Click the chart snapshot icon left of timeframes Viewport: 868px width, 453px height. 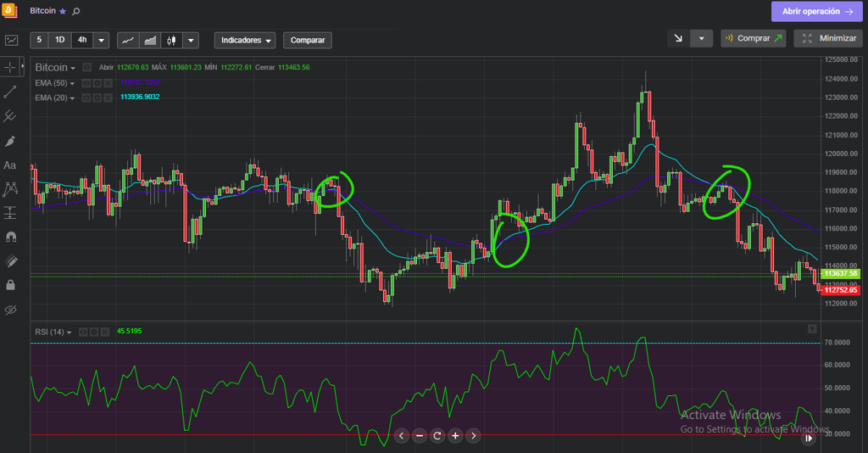click(11, 40)
